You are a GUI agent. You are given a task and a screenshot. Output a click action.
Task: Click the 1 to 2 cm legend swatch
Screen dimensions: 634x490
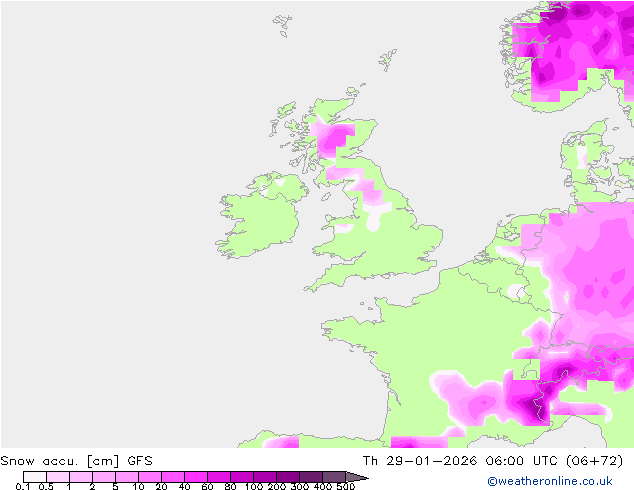click(x=81, y=477)
